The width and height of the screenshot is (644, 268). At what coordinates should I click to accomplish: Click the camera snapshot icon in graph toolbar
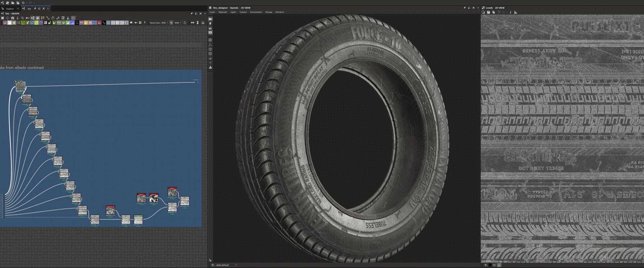[x=12, y=18]
